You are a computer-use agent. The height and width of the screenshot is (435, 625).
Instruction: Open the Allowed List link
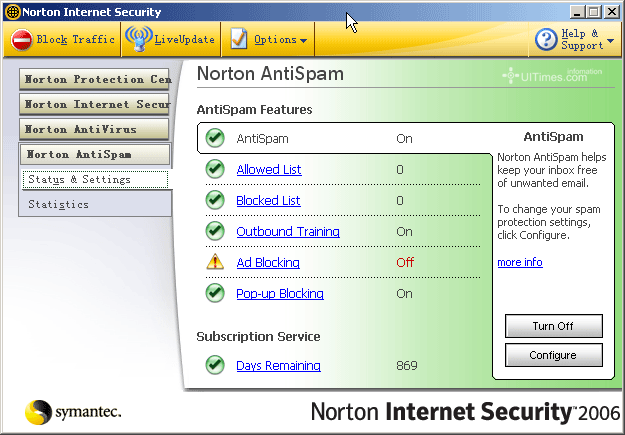269,169
